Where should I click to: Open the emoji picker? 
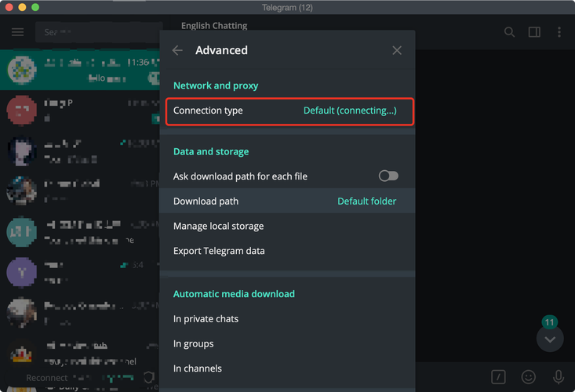click(x=528, y=377)
